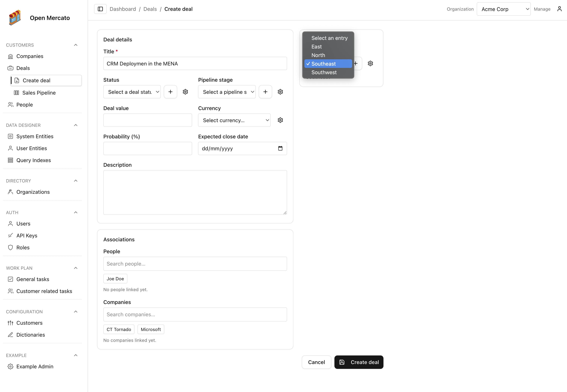Navigate to Dashboard breadcrumb link

pyautogui.click(x=123, y=9)
